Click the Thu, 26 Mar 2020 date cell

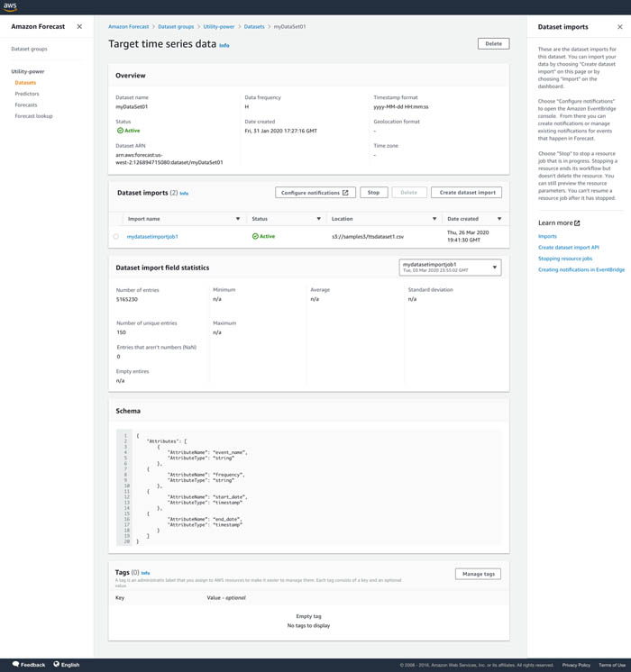[x=468, y=236]
